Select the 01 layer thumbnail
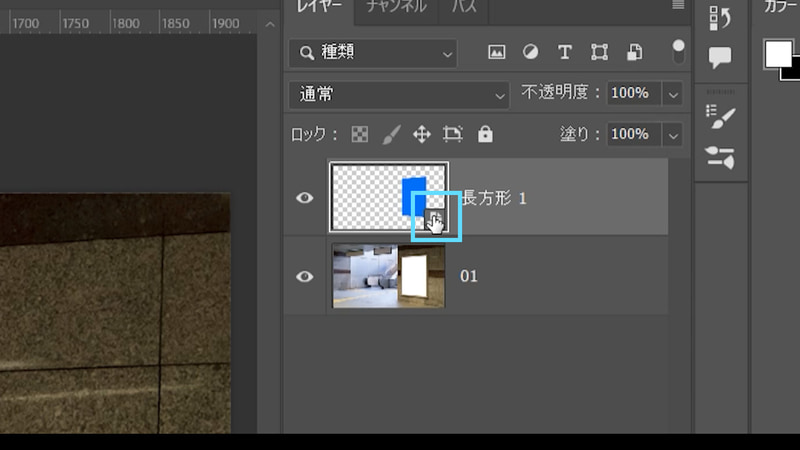The height and width of the screenshot is (450, 800). coord(389,276)
